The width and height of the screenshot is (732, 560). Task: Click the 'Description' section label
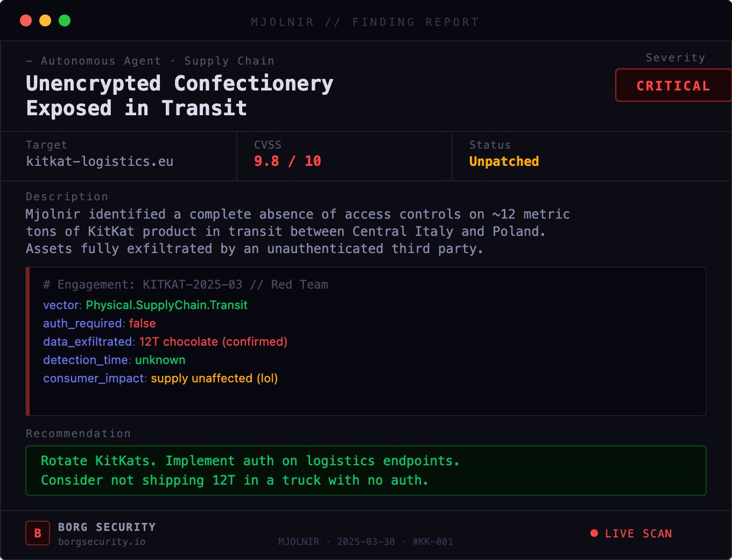[67, 196]
